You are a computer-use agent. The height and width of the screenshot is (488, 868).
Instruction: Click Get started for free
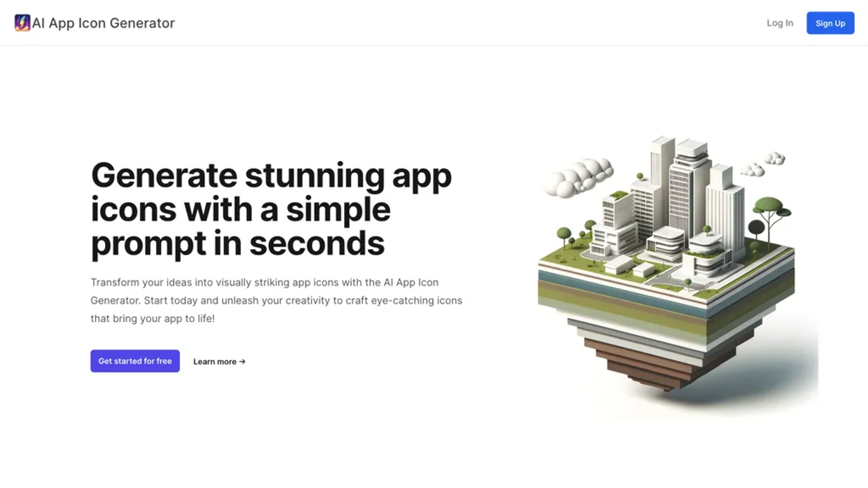pyautogui.click(x=135, y=361)
